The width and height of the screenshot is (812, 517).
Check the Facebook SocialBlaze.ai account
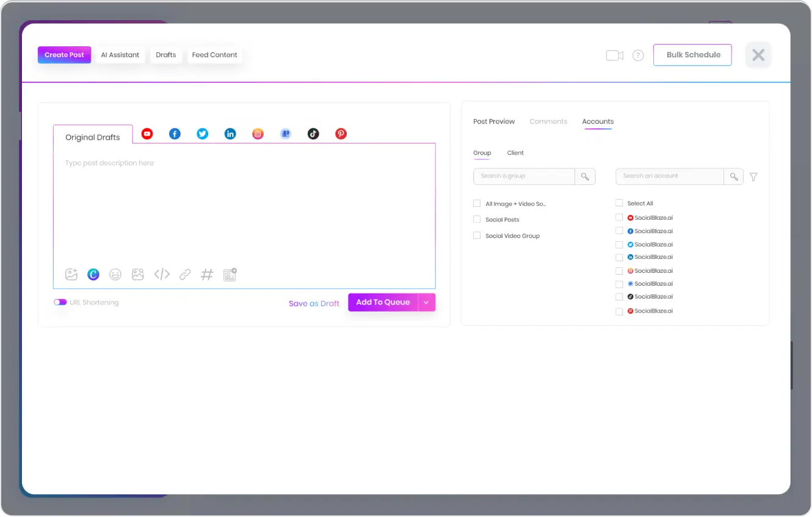pyautogui.click(x=619, y=231)
